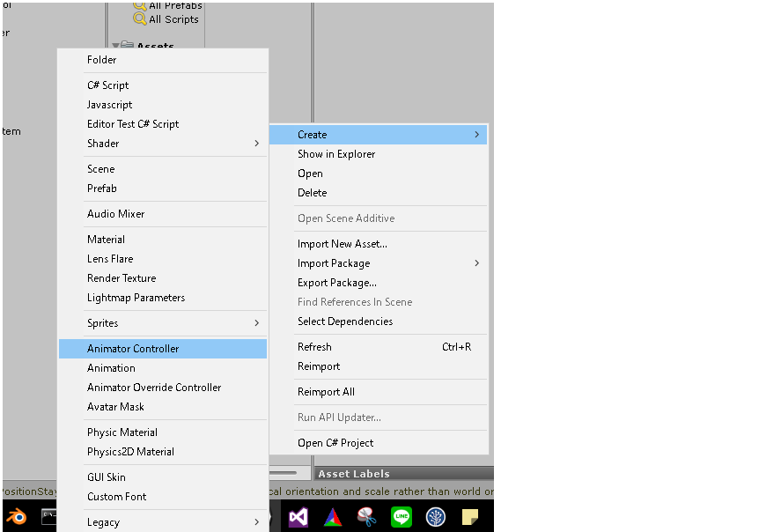Select Editor Test C# Script
The height and width of the screenshot is (532, 759).
163,124
